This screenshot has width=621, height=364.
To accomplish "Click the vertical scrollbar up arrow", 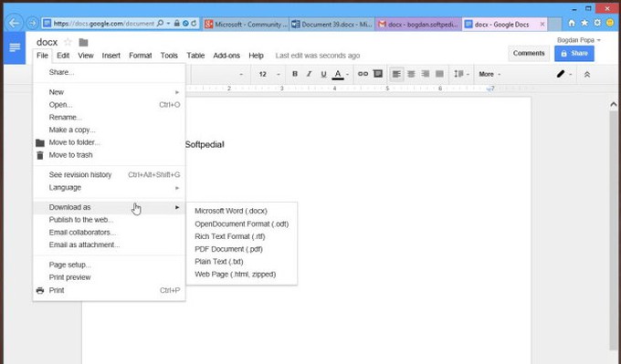I will click(x=614, y=104).
